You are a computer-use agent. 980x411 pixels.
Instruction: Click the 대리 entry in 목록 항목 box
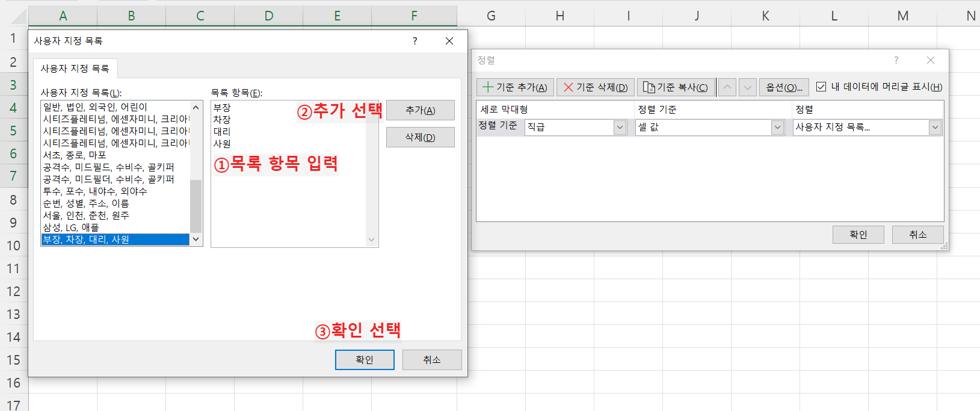pos(222,132)
